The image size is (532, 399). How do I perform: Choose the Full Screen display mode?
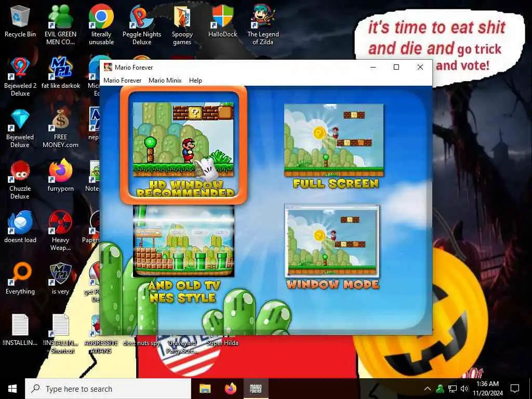point(335,146)
